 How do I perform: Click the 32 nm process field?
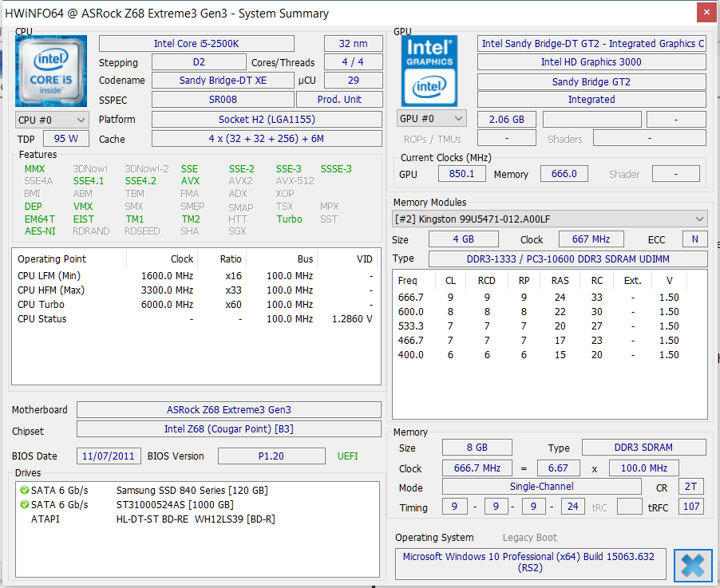pos(353,44)
